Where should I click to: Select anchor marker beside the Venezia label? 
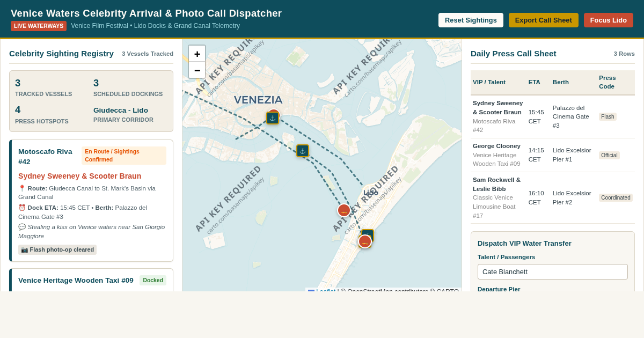click(x=273, y=118)
